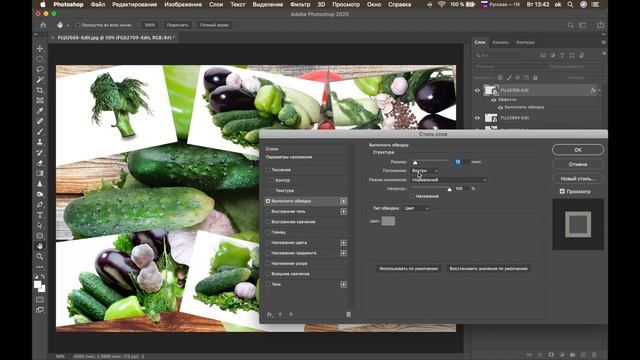Select the Zoom tool in the toolbox
This screenshot has height=360, width=640.
tap(40, 256)
